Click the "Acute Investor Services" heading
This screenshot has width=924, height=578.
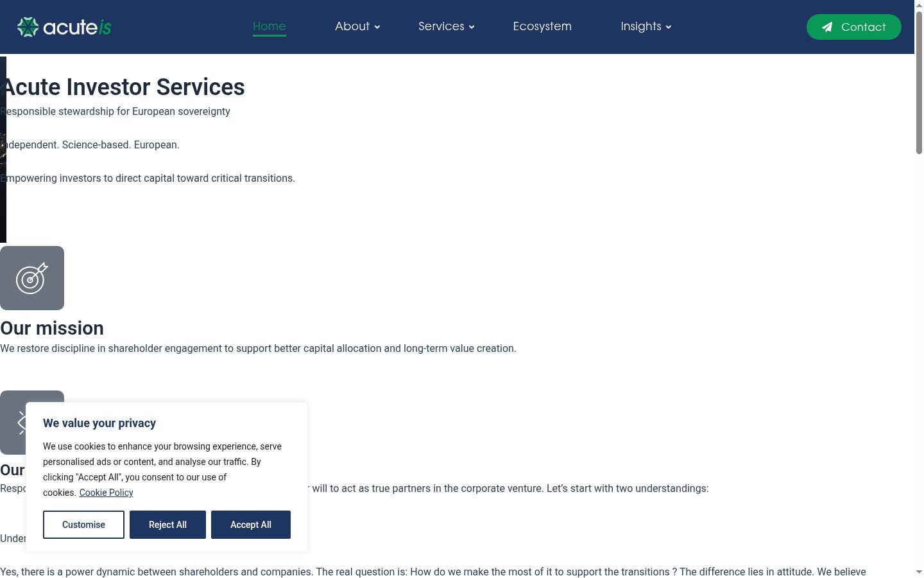[123, 87]
